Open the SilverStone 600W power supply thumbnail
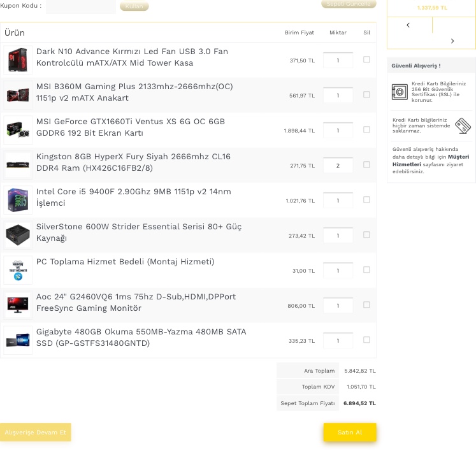476x451 pixels. [x=18, y=235]
